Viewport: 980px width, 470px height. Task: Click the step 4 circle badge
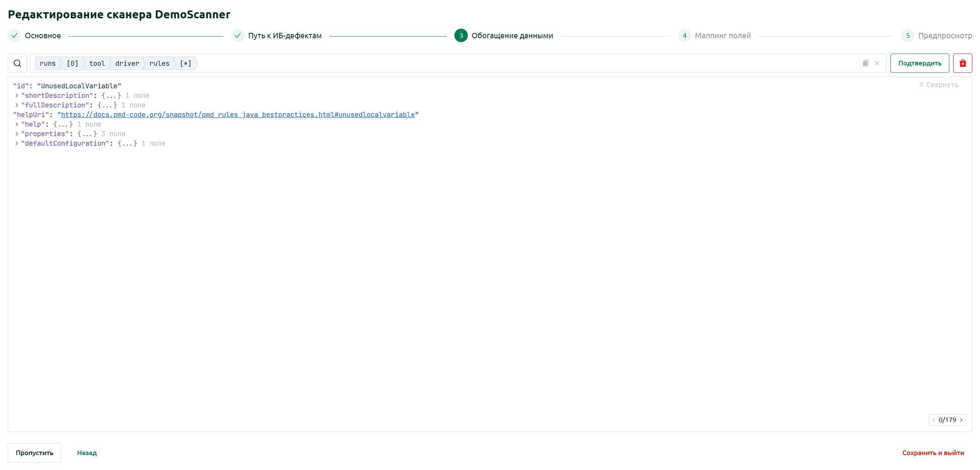tap(684, 36)
